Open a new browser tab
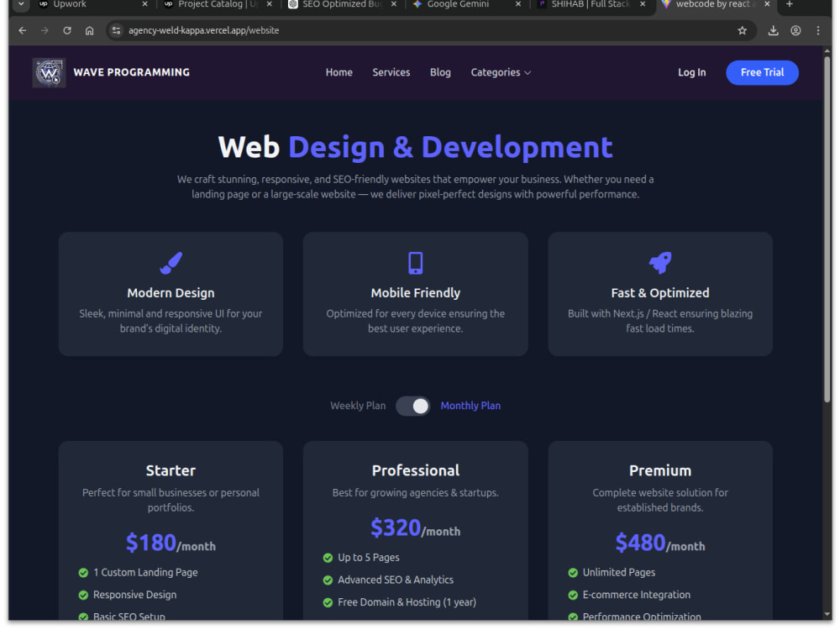 [x=789, y=4]
